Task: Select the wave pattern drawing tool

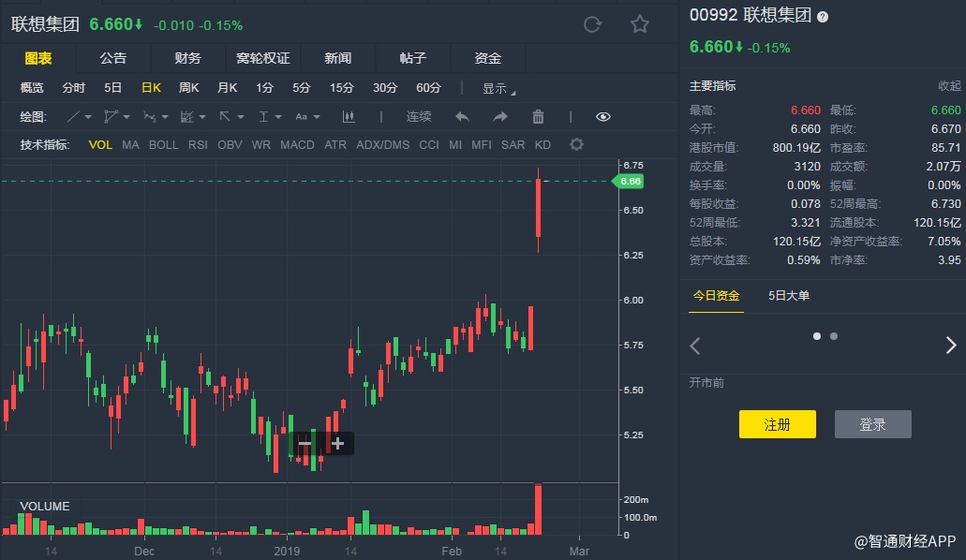Action: [149, 116]
